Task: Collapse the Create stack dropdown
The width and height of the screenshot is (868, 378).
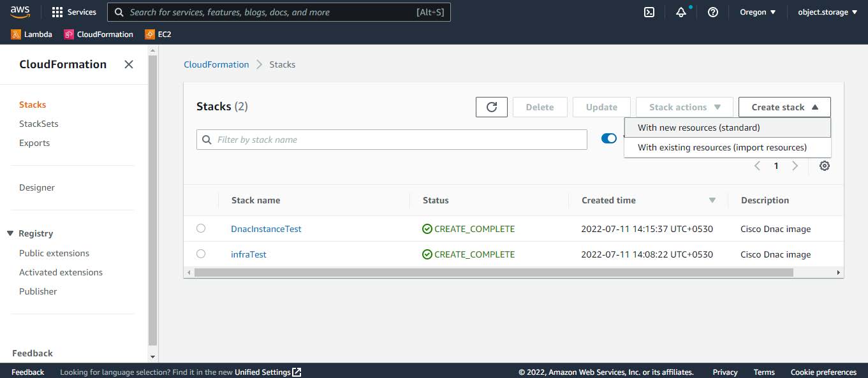Action: click(784, 107)
